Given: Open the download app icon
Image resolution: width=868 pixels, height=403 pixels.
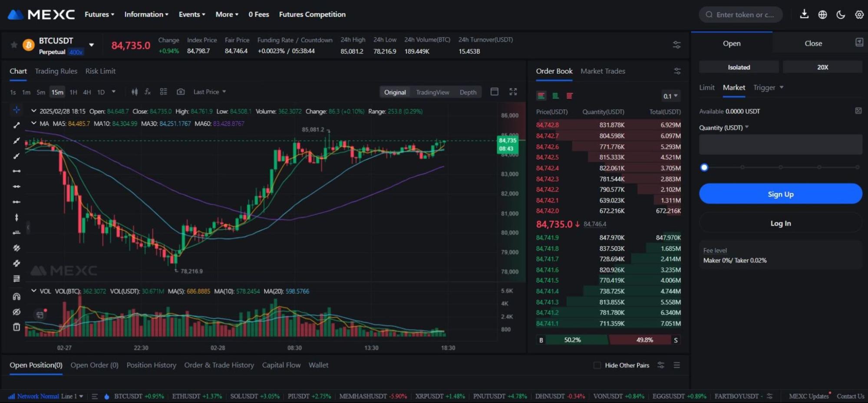Looking at the screenshot, I should 804,14.
